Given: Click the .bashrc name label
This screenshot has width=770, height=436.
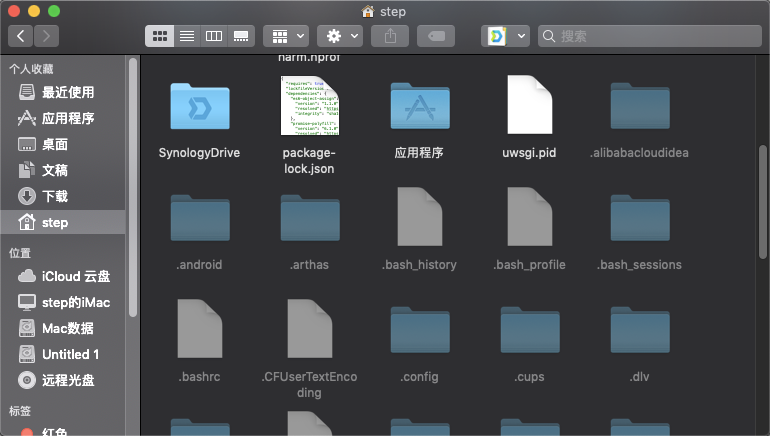Looking at the screenshot, I should click(199, 377).
